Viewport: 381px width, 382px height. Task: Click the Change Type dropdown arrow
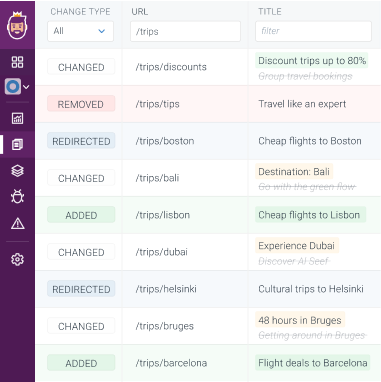pos(102,31)
